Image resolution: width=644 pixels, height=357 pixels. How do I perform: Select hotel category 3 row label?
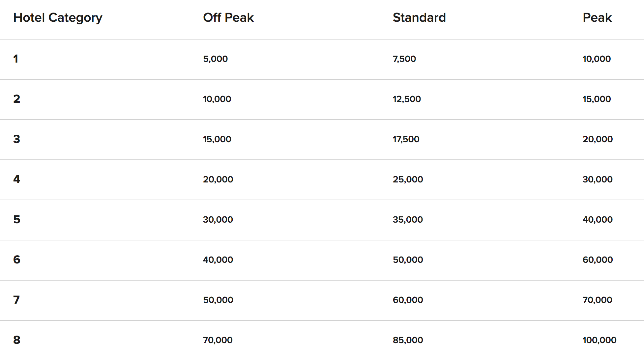(x=16, y=139)
